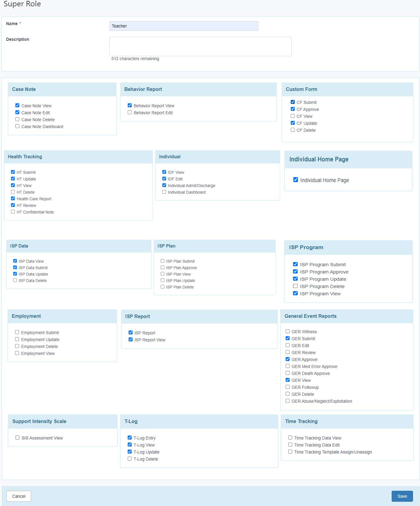The width and height of the screenshot is (420, 506).
Task: Tick the ISP Plan Update checkbox
Action: pyautogui.click(x=162, y=280)
